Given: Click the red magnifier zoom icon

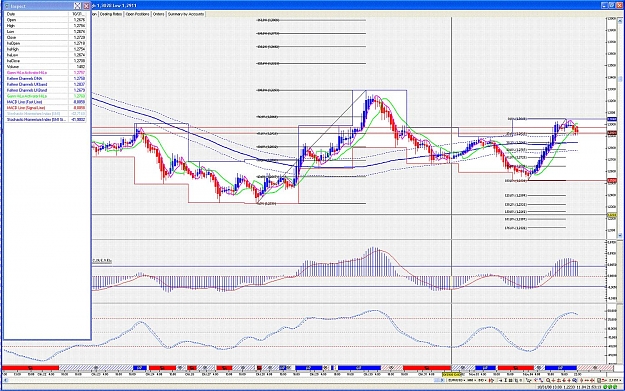Looking at the screenshot, I should pos(548,380).
